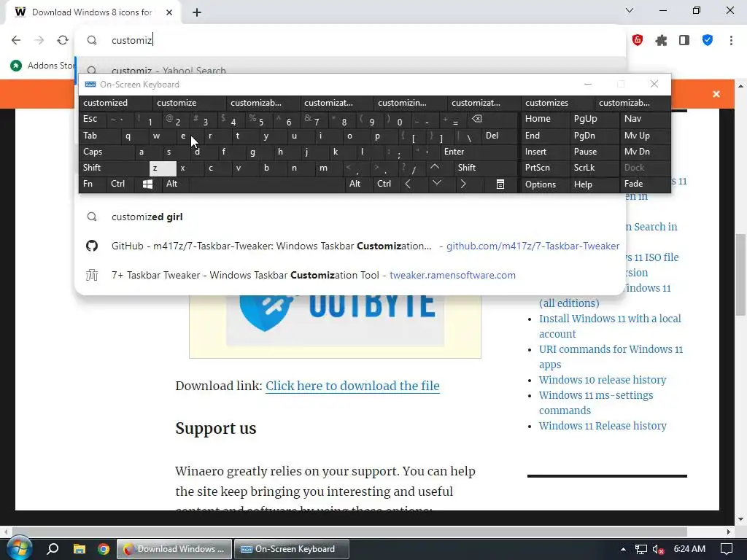Toggle the left Shift key
Image resolution: width=747 pixels, height=560 pixels.
coord(114,168)
